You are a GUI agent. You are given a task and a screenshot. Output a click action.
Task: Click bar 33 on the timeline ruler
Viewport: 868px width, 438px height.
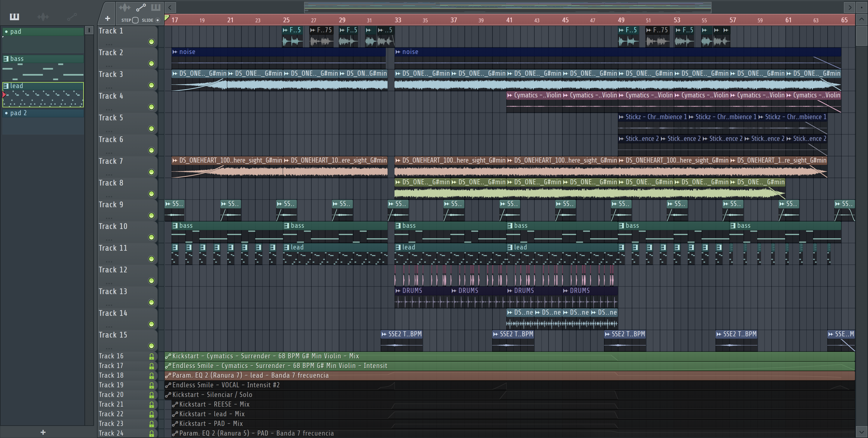tap(398, 20)
